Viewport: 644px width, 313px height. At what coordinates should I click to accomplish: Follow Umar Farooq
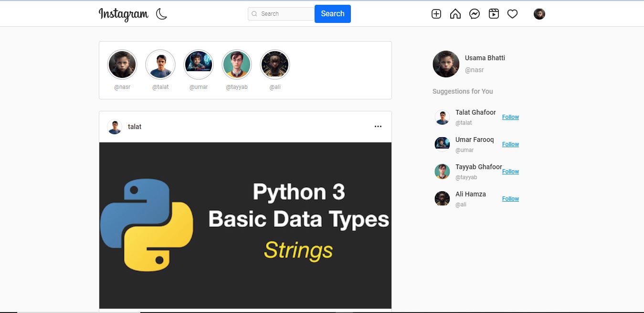(x=510, y=144)
